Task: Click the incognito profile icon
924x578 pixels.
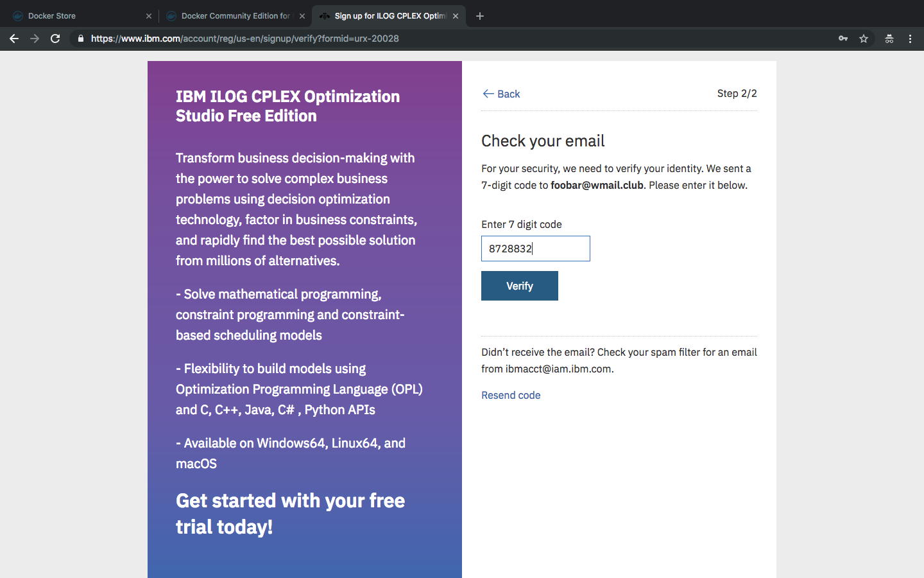Action: (889, 39)
